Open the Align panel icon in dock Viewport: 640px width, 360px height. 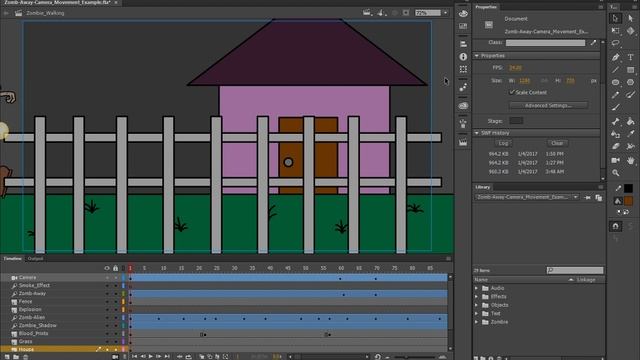coord(463,44)
